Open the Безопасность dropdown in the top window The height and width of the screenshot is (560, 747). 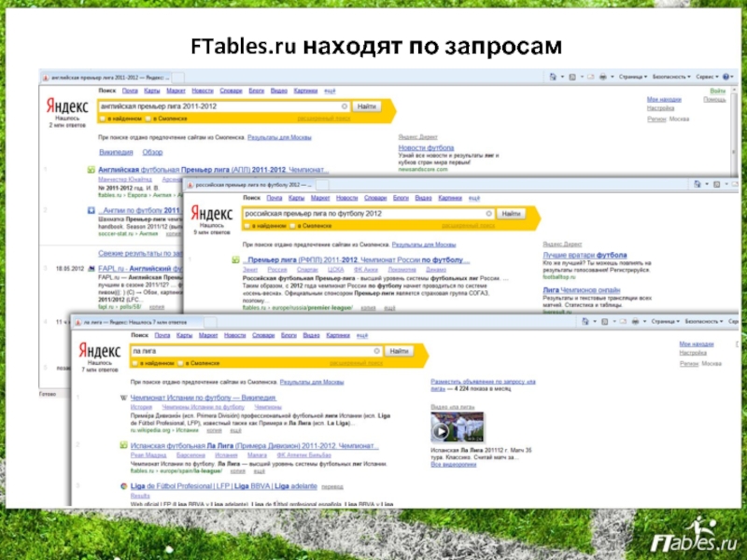coord(671,77)
